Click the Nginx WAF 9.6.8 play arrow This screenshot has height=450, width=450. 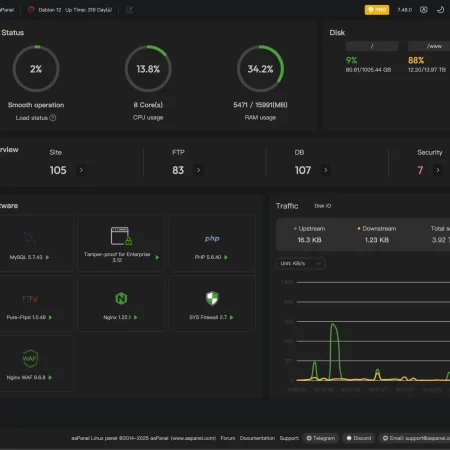50,377
